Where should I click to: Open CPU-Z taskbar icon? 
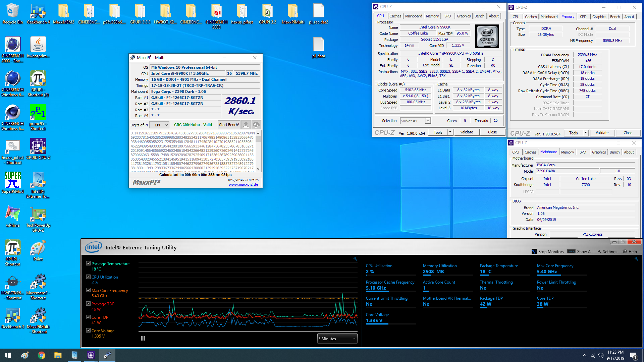[91, 355]
